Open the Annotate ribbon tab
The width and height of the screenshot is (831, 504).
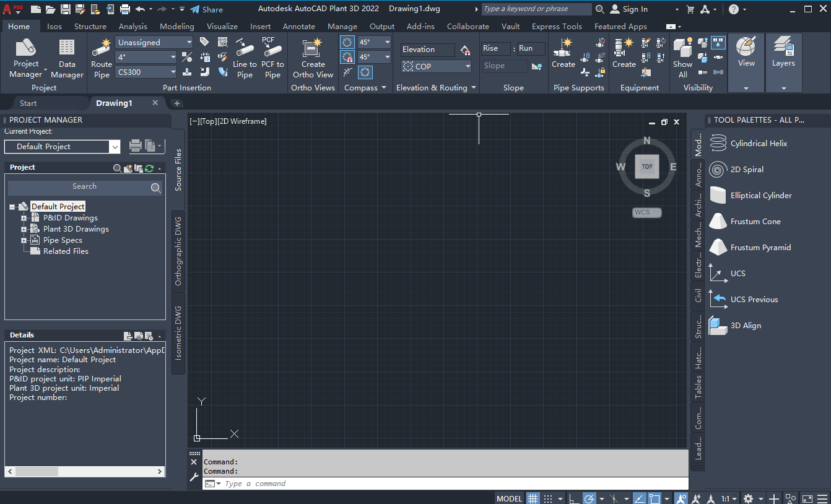tap(299, 26)
